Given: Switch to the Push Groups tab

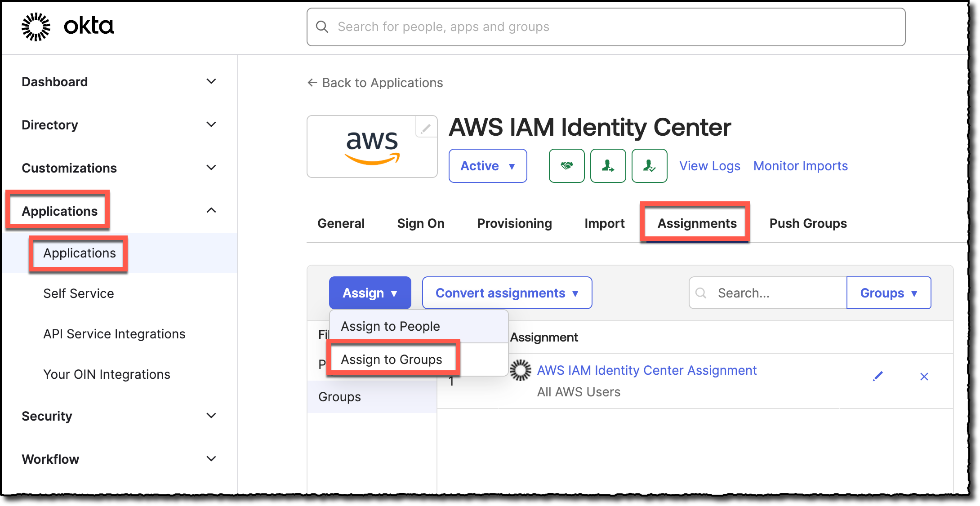Looking at the screenshot, I should pos(807,223).
